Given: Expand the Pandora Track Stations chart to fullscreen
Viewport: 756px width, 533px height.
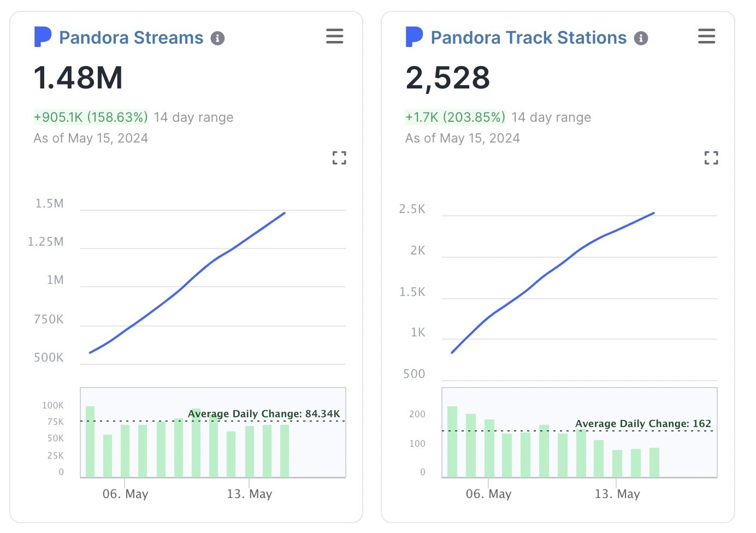Looking at the screenshot, I should coord(711,158).
